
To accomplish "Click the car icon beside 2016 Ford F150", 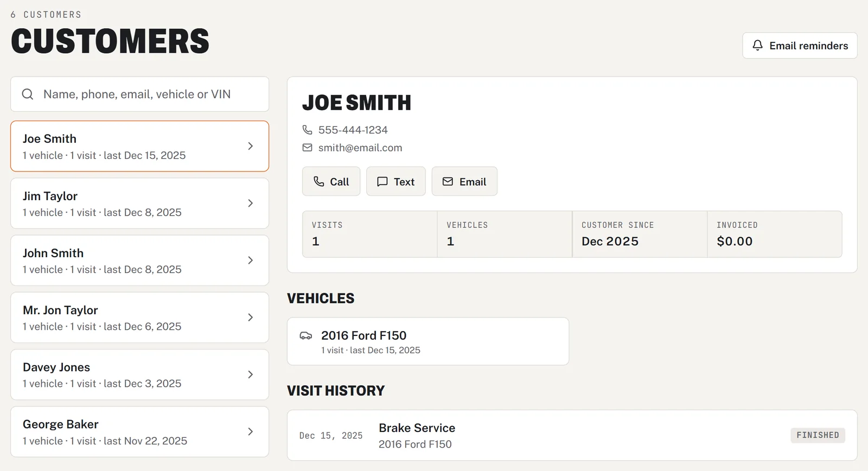I will (x=306, y=335).
